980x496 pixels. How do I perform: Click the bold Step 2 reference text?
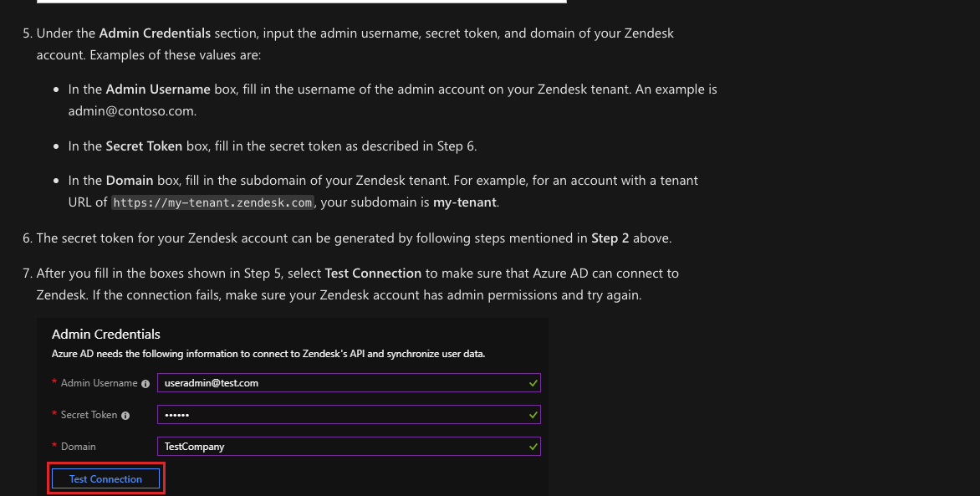[x=610, y=238]
